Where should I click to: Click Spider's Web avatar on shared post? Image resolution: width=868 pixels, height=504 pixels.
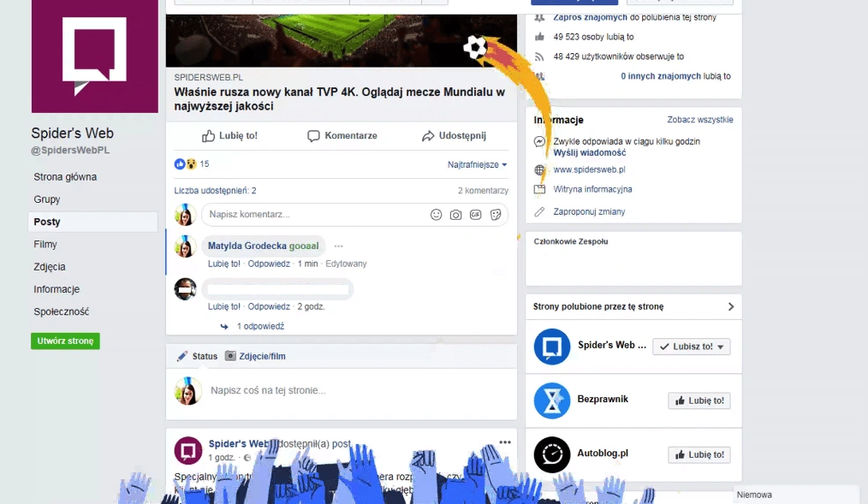(188, 451)
